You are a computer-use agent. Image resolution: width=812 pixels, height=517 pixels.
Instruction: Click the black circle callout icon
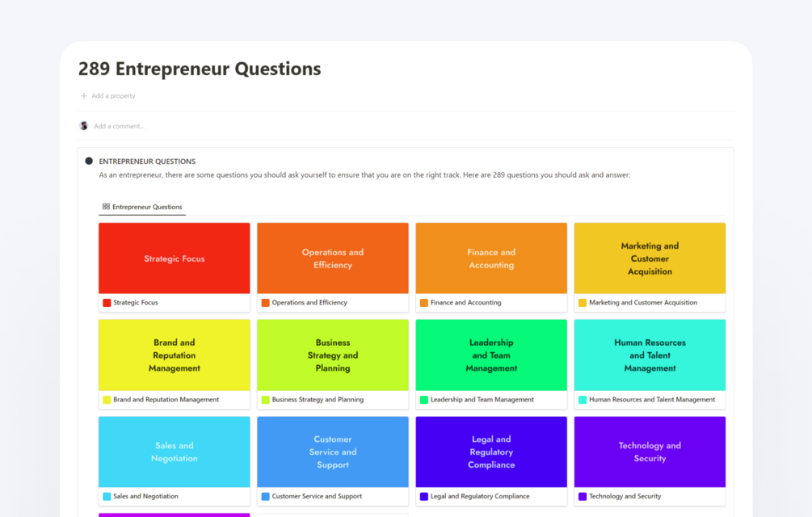click(x=89, y=162)
